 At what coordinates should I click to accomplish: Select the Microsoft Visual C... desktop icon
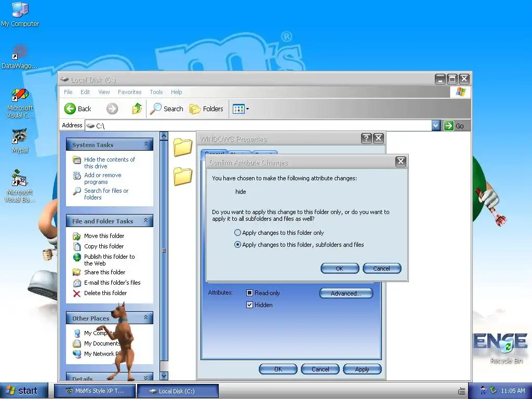pyautogui.click(x=20, y=103)
